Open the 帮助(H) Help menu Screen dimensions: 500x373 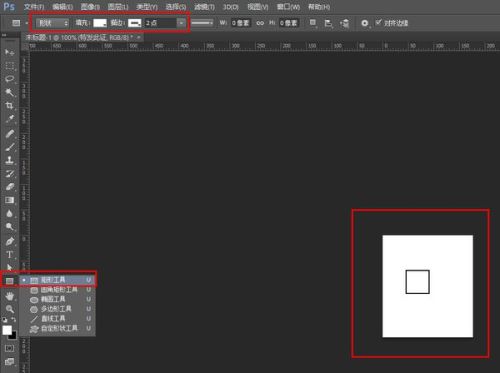tap(319, 7)
